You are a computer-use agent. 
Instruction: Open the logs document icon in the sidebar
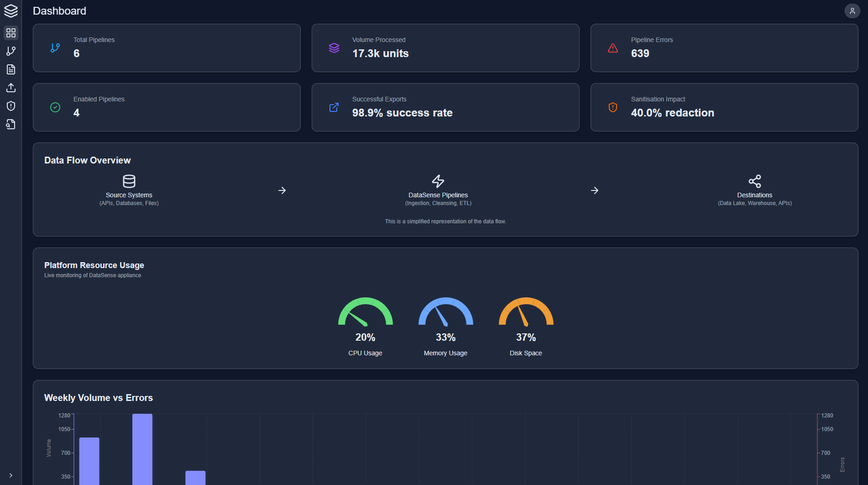click(11, 69)
